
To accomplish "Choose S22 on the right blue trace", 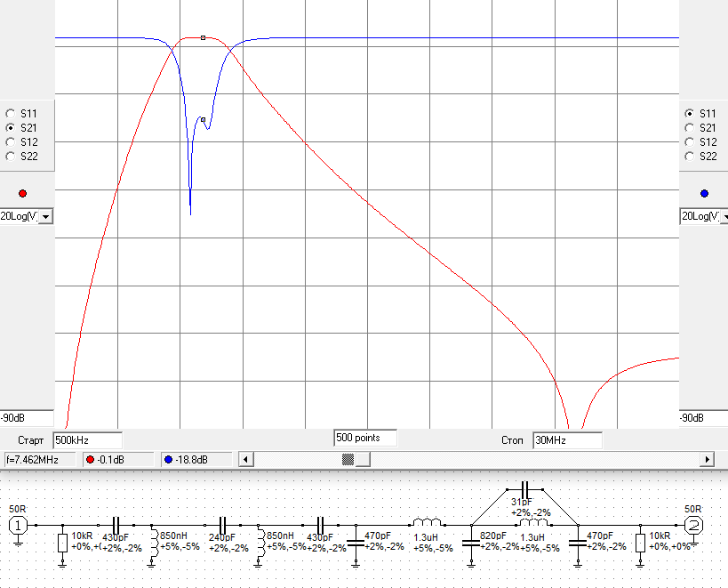I will click(x=689, y=157).
